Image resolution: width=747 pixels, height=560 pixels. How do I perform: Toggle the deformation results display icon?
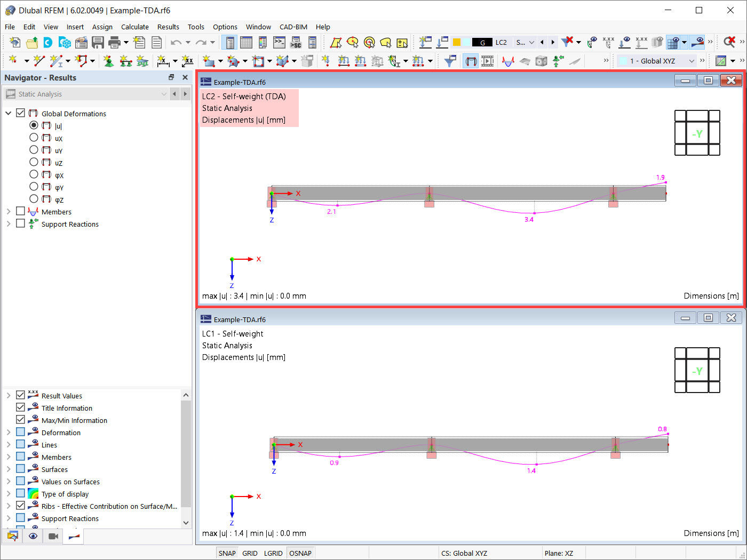click(471, 61)
